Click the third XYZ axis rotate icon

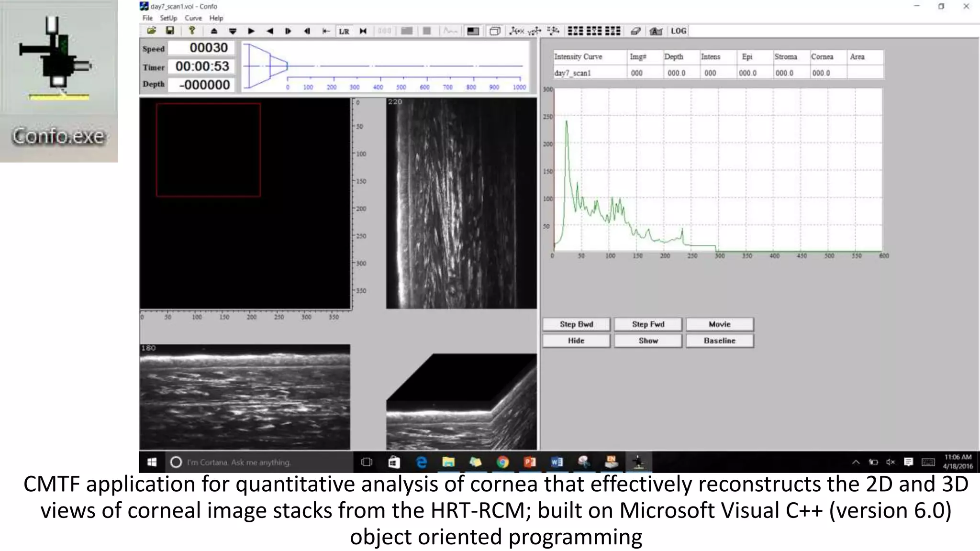[x=553, y=31]
